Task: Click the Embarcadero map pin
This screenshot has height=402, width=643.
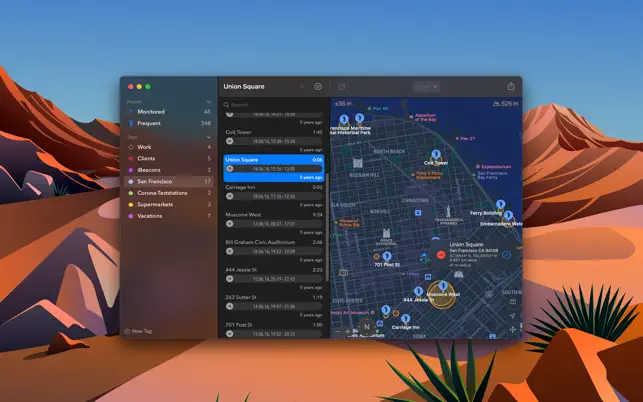Action: click(508, 216)
